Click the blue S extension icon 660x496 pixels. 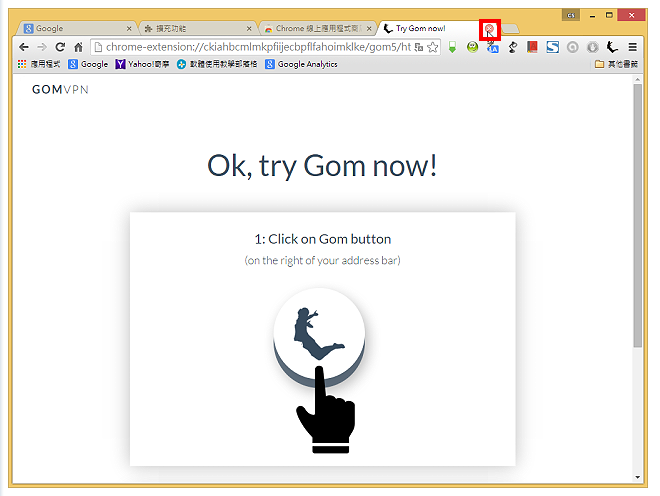(x=552, y=47)
